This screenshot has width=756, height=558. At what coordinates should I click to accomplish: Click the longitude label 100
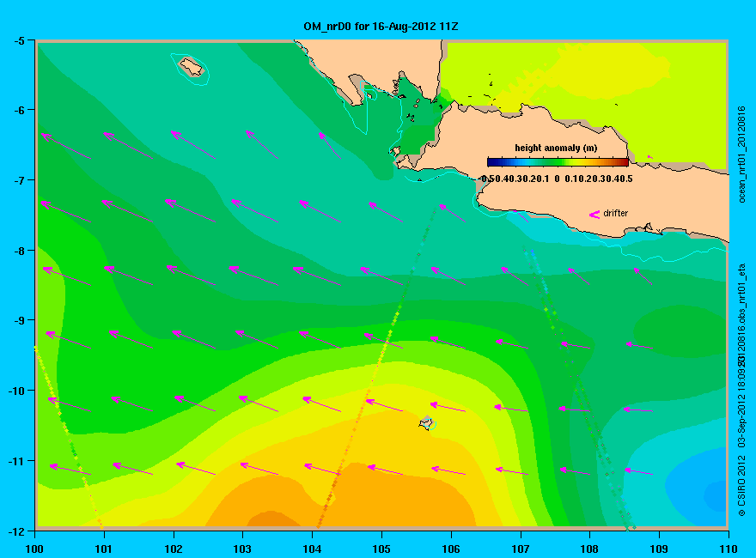click(x=34, y=549)
